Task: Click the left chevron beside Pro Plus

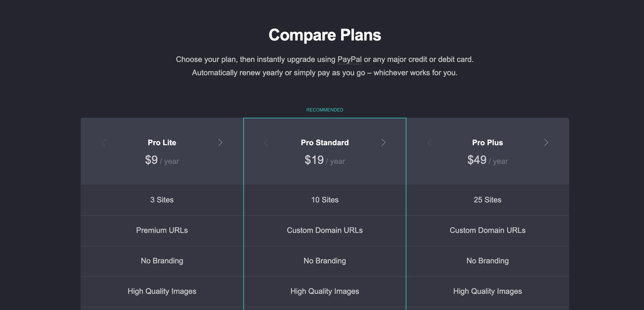Action: (429, 143)
